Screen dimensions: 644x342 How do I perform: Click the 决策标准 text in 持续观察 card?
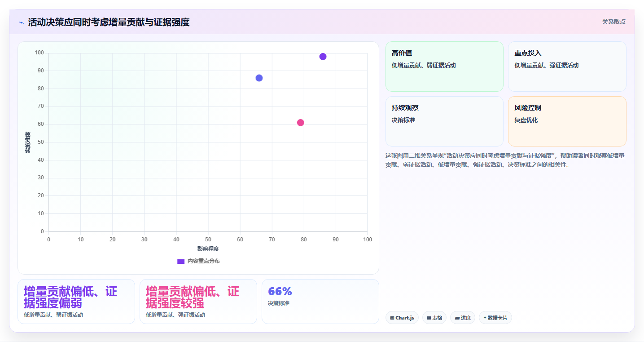click(403, 120)
